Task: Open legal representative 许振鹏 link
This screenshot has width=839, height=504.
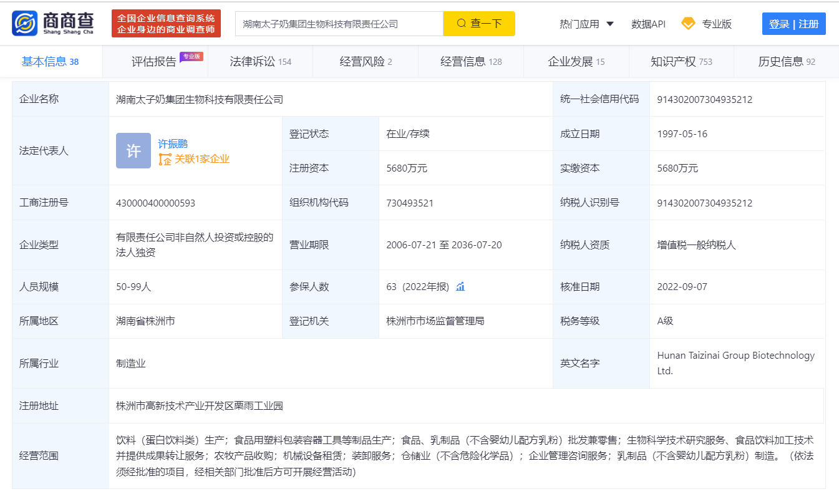Action: pyautogui.click(x=173, y=143)
